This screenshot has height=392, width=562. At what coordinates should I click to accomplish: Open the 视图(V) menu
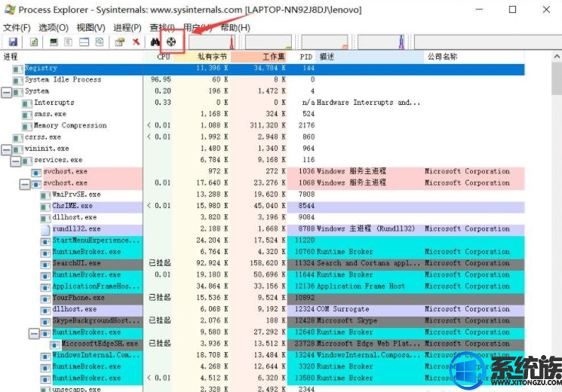(91, 28)
